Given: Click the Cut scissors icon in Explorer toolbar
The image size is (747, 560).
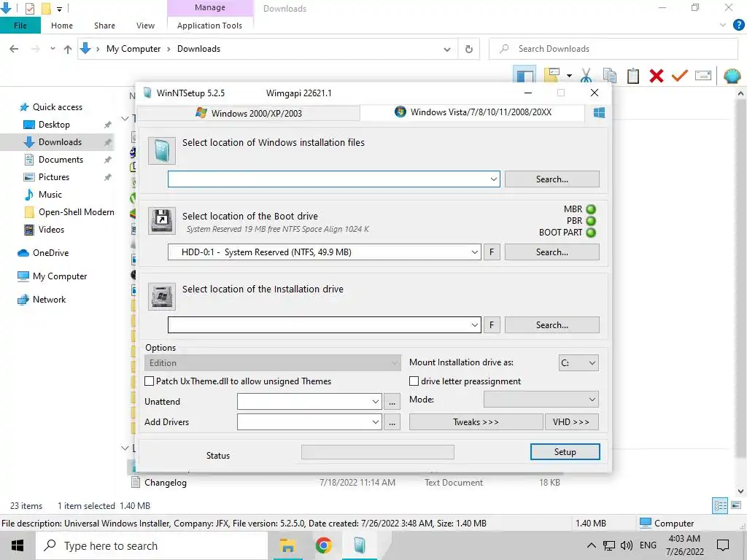Looking at the screenshot, I should [x=586, y=76].
